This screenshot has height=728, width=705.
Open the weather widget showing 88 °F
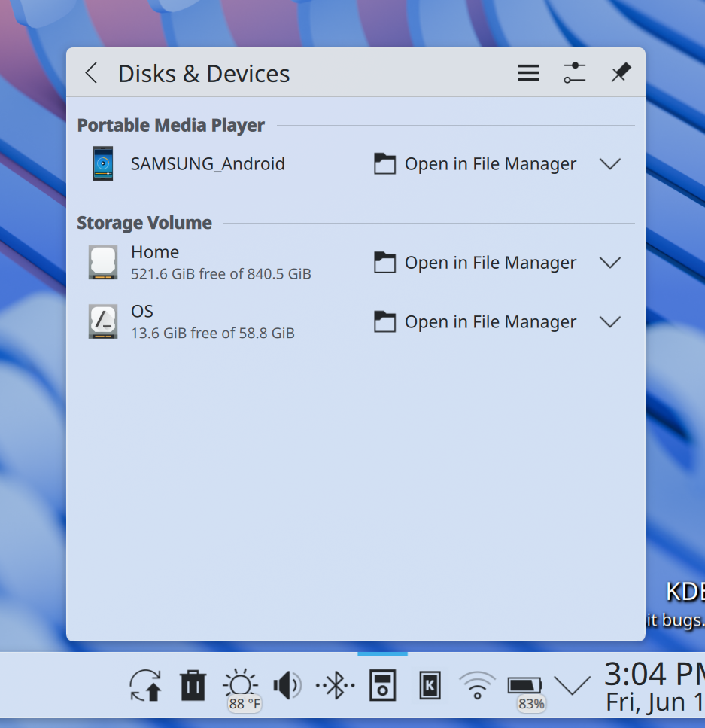pyautogui.click(x=241, y=689)
